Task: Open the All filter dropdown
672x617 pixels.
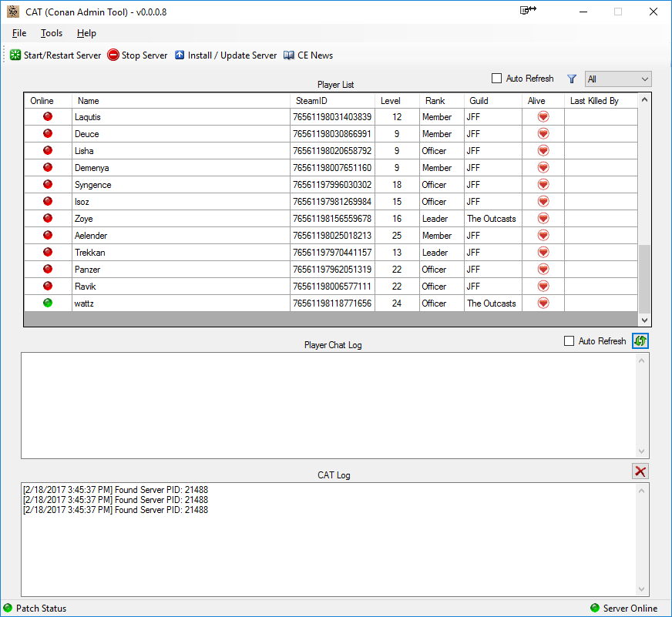Action: [618, 79]
